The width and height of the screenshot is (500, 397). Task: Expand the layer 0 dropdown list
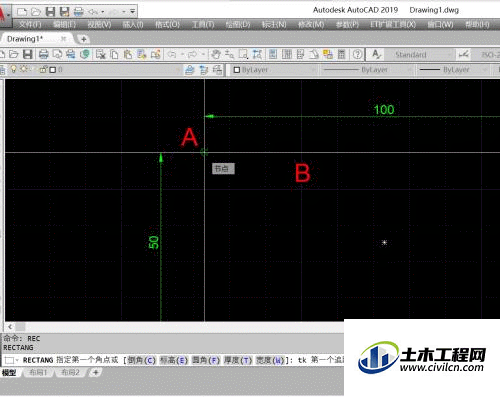178,70
